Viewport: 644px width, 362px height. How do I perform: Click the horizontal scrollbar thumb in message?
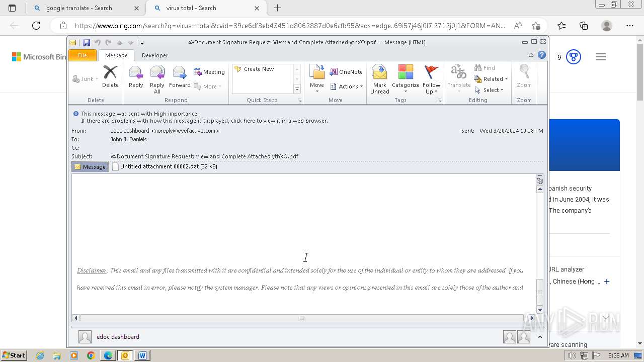pyautogui.click(x=301, y=318)
